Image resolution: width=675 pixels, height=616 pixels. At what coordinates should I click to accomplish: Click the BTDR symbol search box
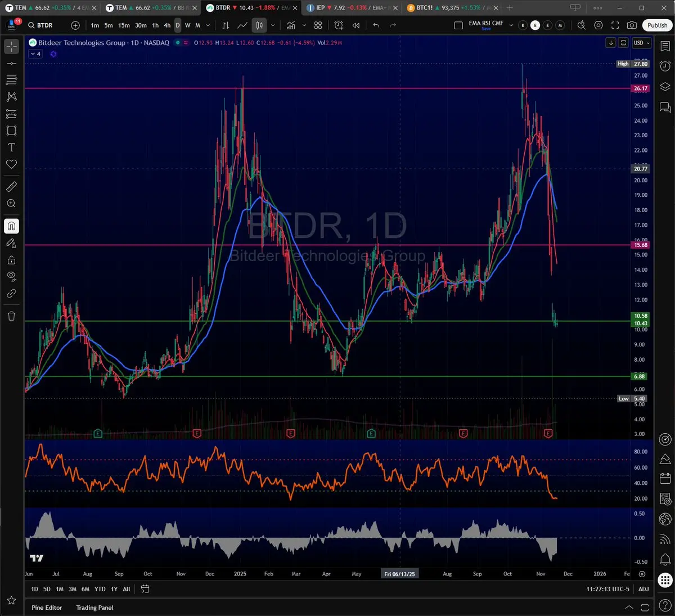click(x=45, y=25)
